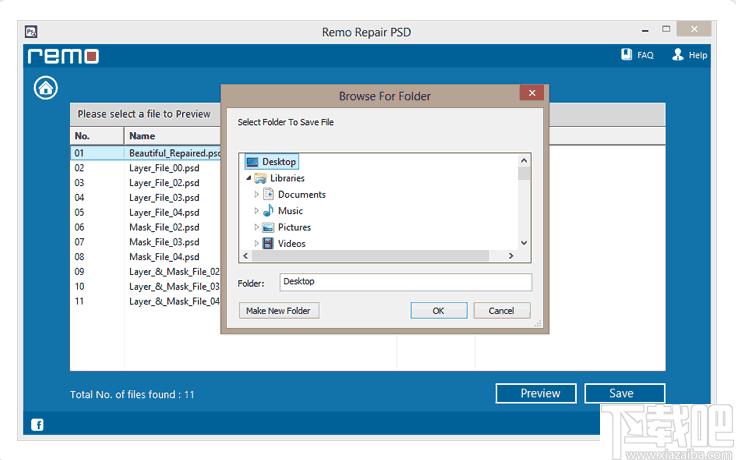Go to the Remo home screen icon
Screen dimensions: 736x460
tap(46, 88)
